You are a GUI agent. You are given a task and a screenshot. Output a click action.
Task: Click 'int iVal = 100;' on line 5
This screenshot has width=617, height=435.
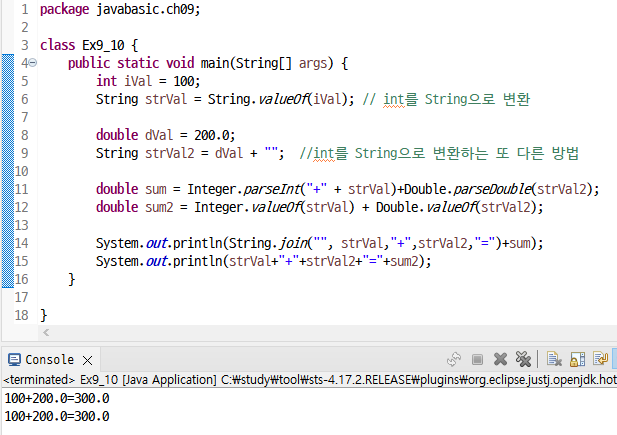148,81
